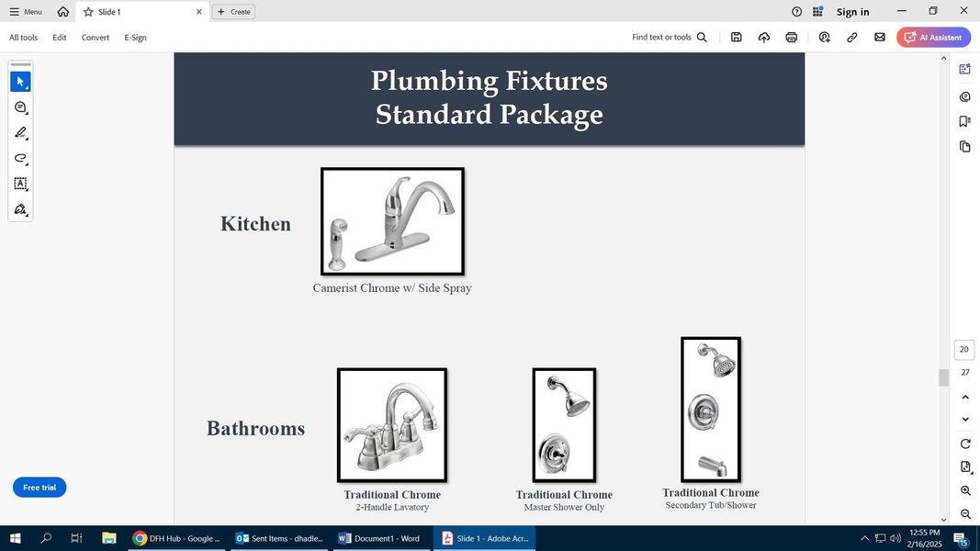This screenshot has height=551, width=980.
Task: Click the save file icon
Action: tap(736, 38)
